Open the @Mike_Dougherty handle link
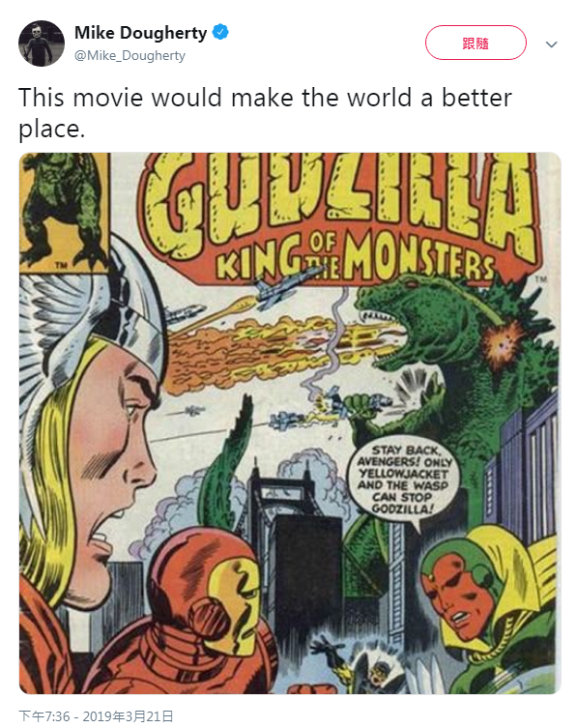The height and width of the screenshot is (728, 577). (130, 55)
